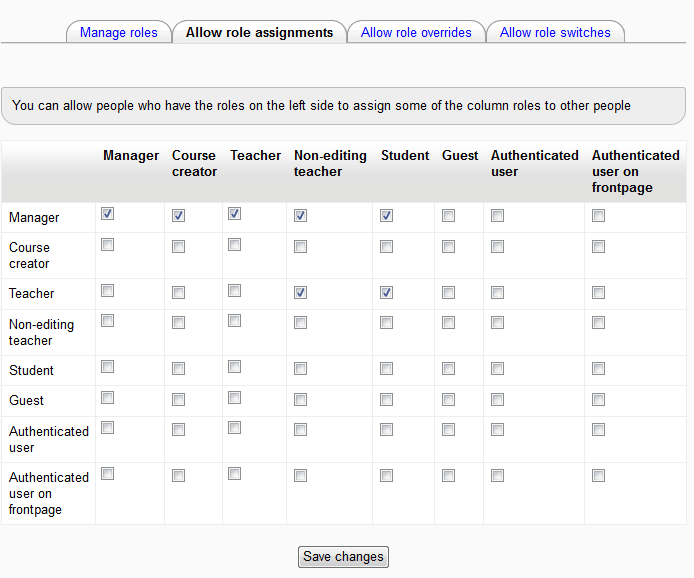
Task: Check Course creator row Non-editing teacher checkbox
Action: 300,246
